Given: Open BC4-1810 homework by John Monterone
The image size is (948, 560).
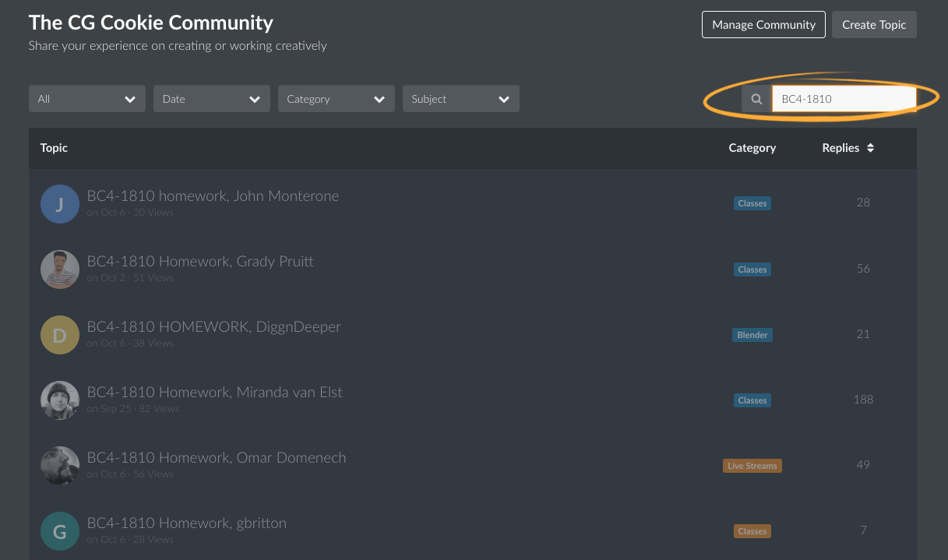Looking at the screenshot, I should click(213, 195).
